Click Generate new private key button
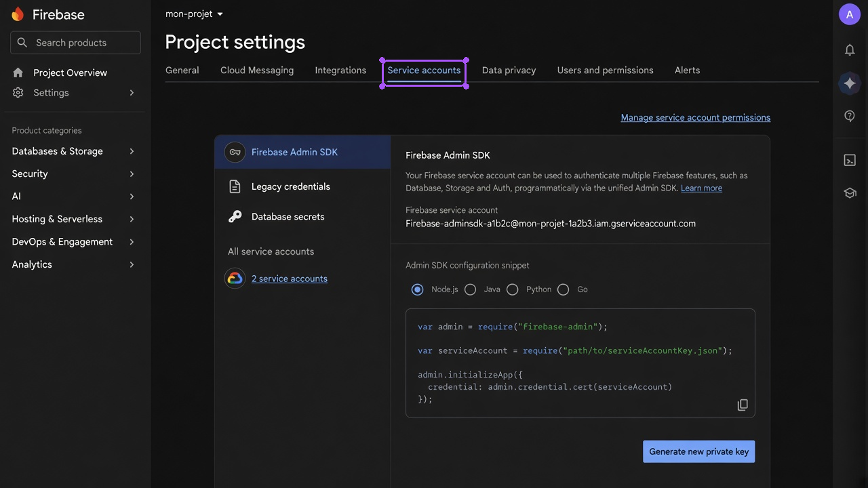This screenshot has height=488, width=868. point(699,451)
